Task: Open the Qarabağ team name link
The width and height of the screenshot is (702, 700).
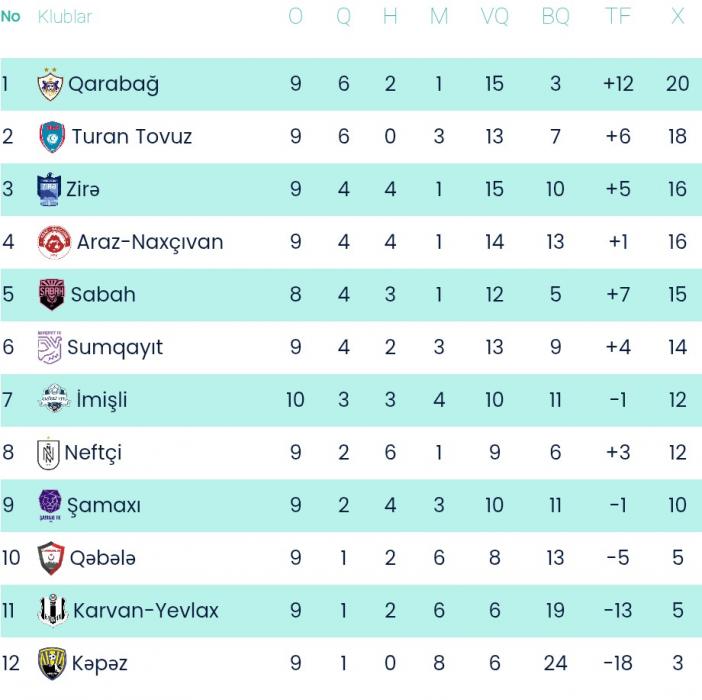Action: [x=113, y=84]
